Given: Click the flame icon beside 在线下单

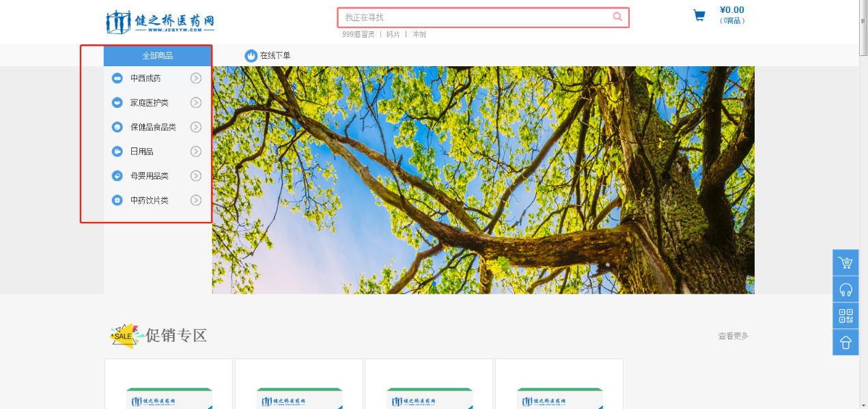Looking at the screenshot, I should 251,55.
